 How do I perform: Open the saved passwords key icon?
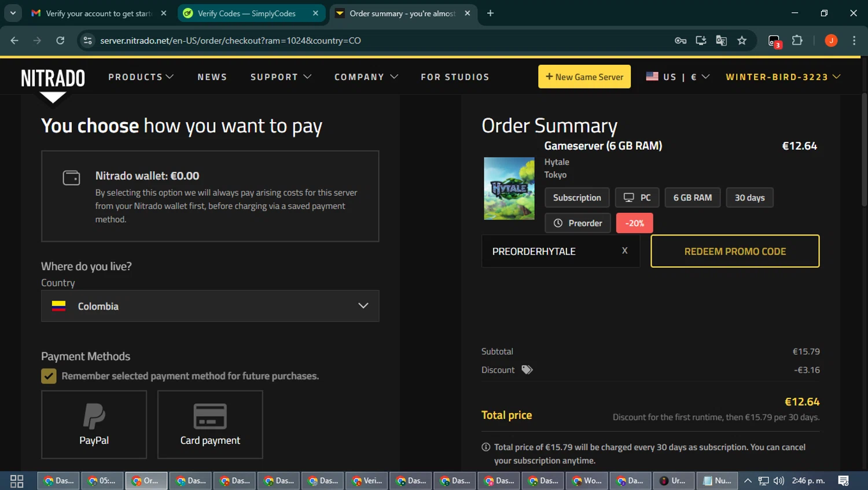pyautogui.click(x=681, y=40)
